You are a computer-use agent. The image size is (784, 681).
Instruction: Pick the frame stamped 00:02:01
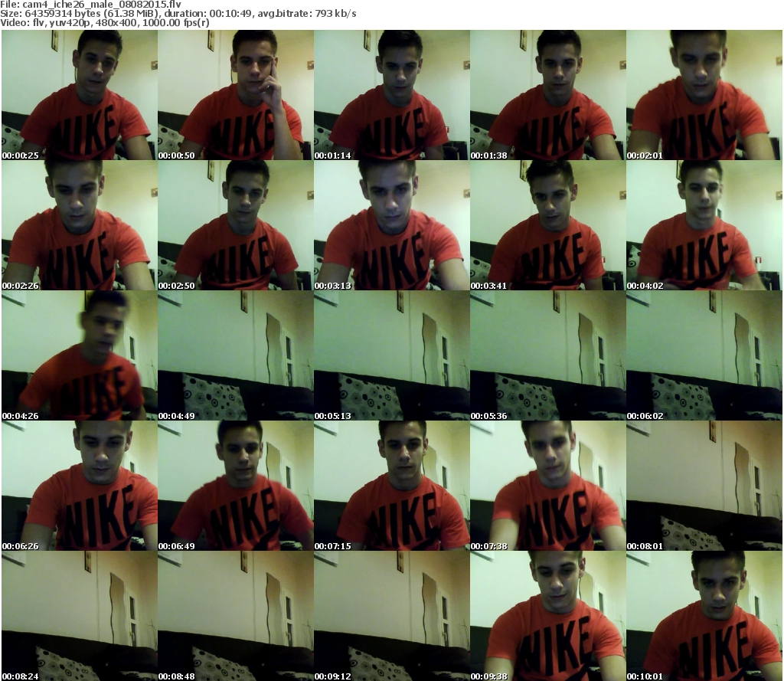pos(704,95)
